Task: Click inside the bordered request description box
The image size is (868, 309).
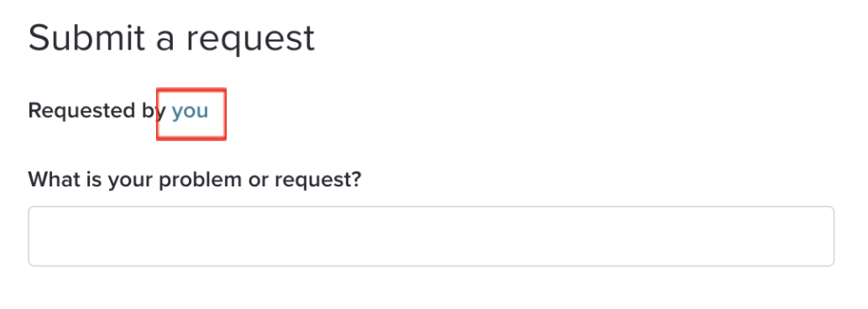Action: point(431,236)
